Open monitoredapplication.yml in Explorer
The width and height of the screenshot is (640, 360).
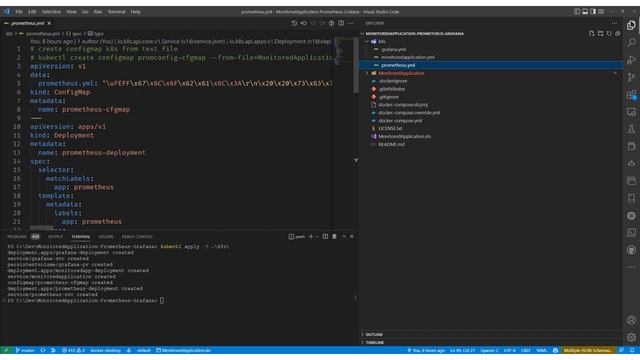(407, 57)
